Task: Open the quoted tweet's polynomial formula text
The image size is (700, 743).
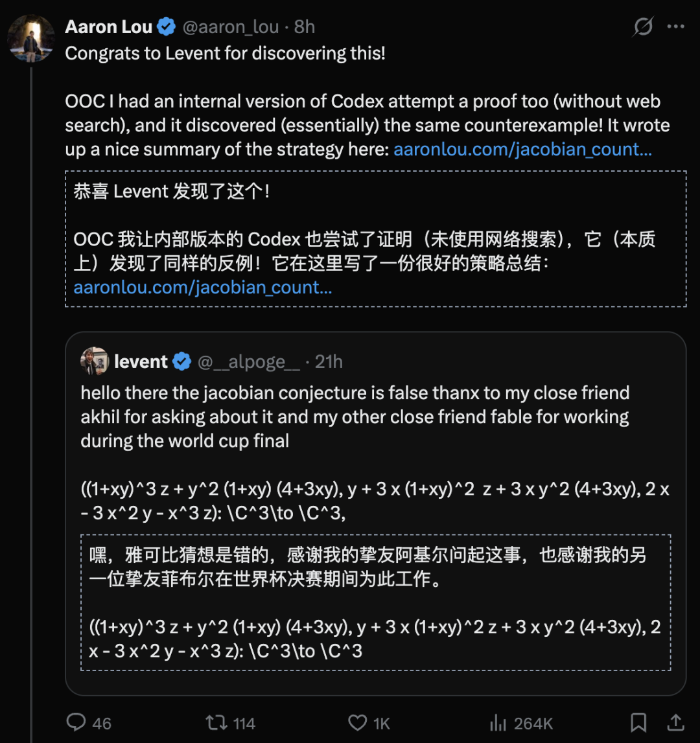Action: [375, 500]
